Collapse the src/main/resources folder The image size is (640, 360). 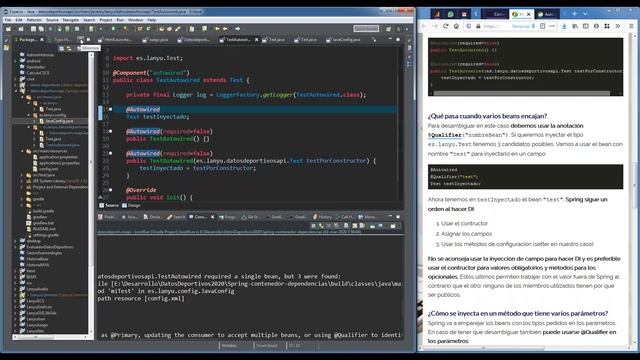22,151
